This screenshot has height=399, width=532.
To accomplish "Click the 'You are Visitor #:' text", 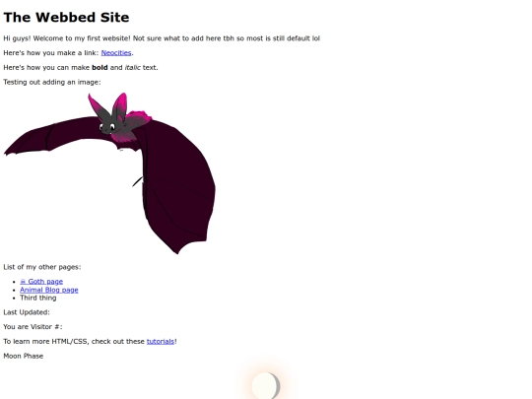I will [x=33, y=327].
